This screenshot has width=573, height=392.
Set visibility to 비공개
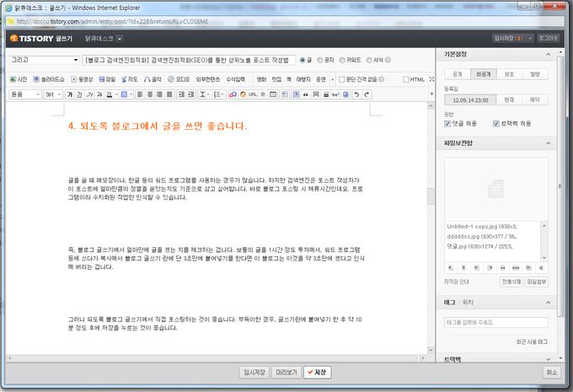pos(484,74)
